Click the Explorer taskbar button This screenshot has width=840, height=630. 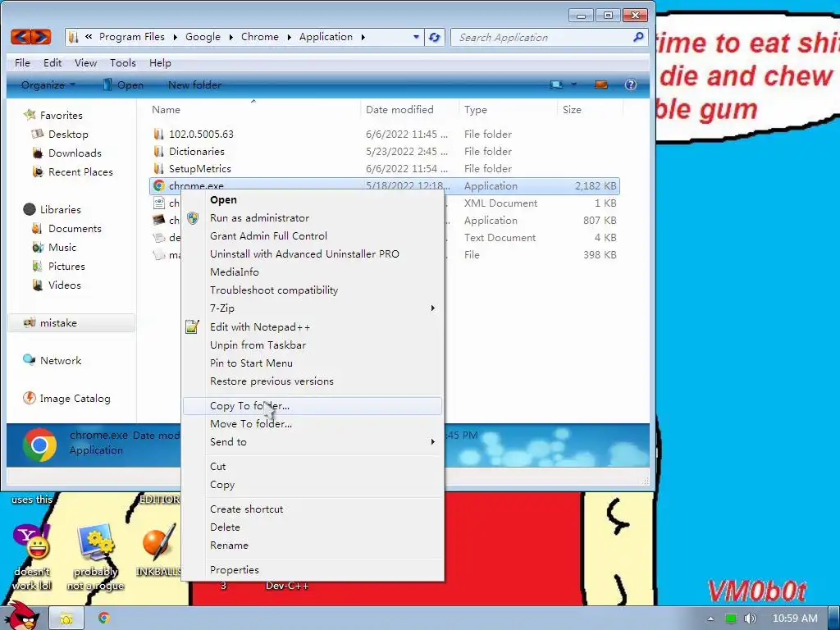(66, 619)
